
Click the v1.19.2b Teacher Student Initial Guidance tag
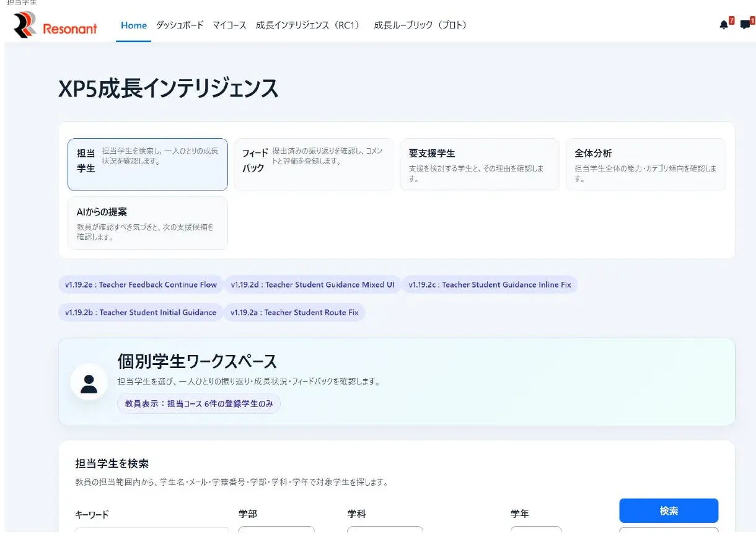pos(141,313)
